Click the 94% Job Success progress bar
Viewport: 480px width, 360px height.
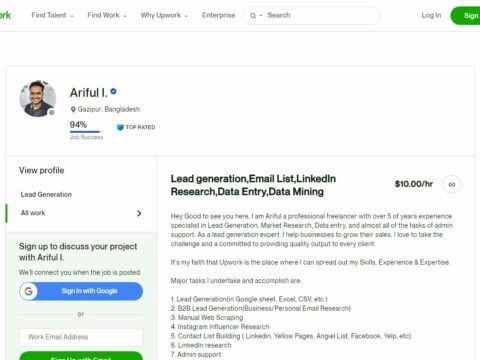click(x=86, y=132)
